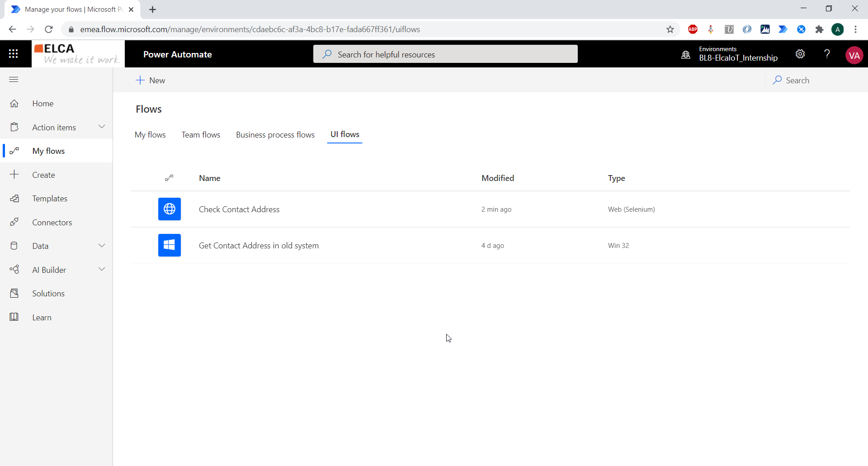Click the flows Search field
Image resolution: width=868 pixels, height=466 pixels.
[816, 81]
